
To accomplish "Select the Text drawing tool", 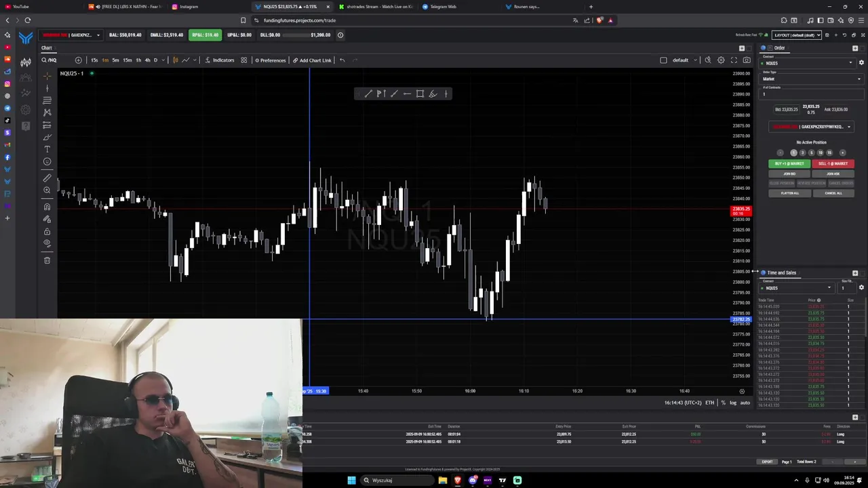I will tap(47, 149).
